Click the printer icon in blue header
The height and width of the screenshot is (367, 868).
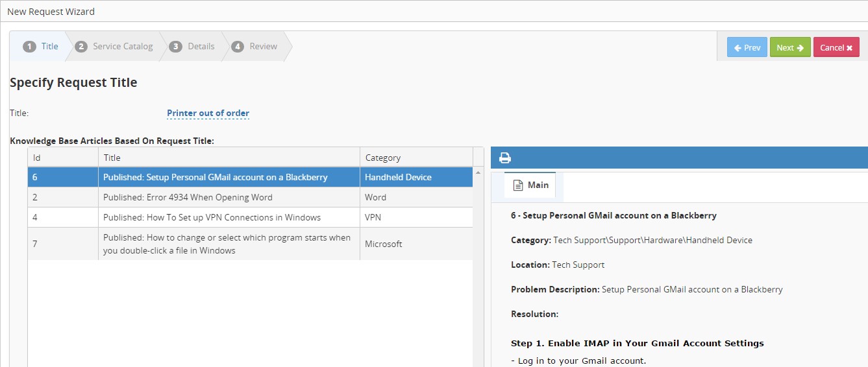point(504,158)
